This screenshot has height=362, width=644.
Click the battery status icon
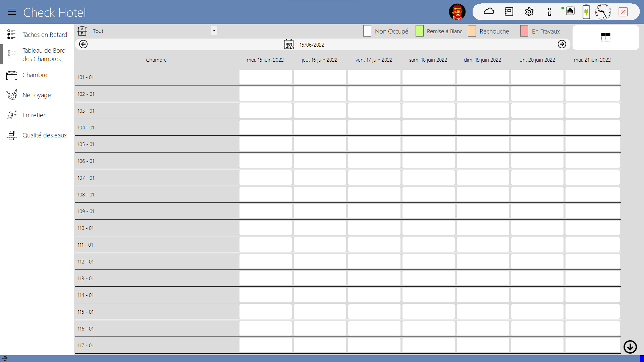pos(586,12)
